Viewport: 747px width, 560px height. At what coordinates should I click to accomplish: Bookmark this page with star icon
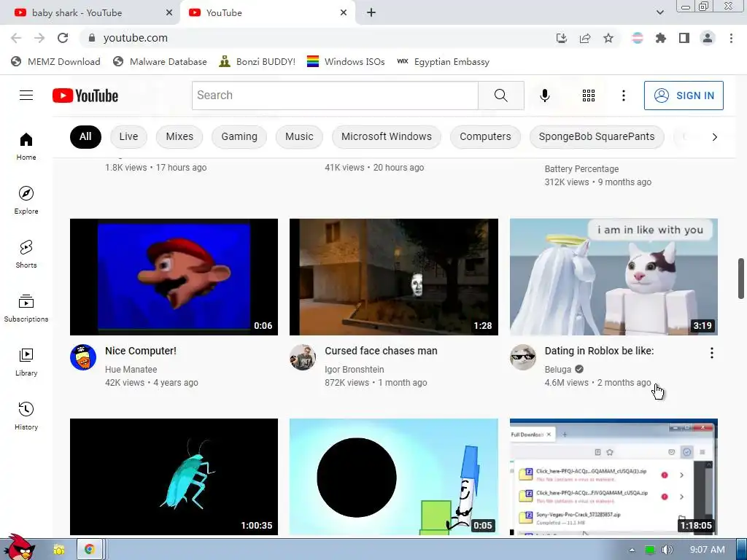click(608, 38)
